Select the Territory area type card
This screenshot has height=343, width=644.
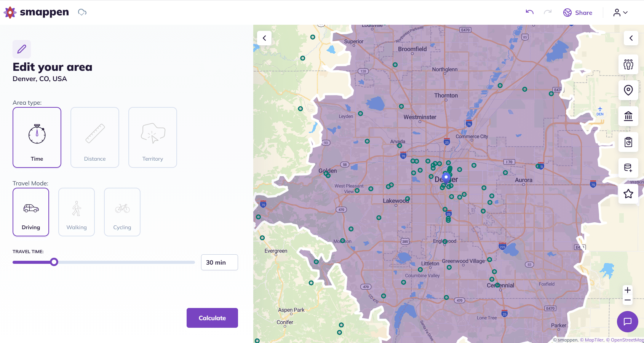(x=152, y=137)
